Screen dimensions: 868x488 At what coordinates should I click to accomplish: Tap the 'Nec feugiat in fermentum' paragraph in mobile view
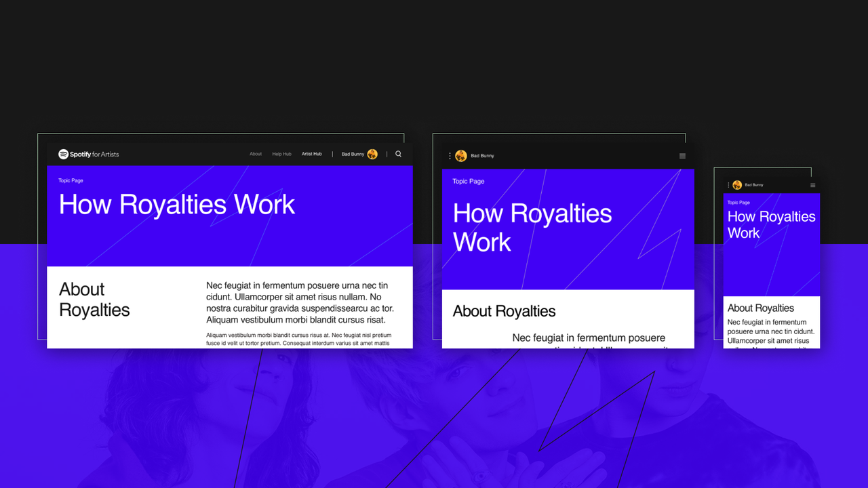tap(771, 333)
